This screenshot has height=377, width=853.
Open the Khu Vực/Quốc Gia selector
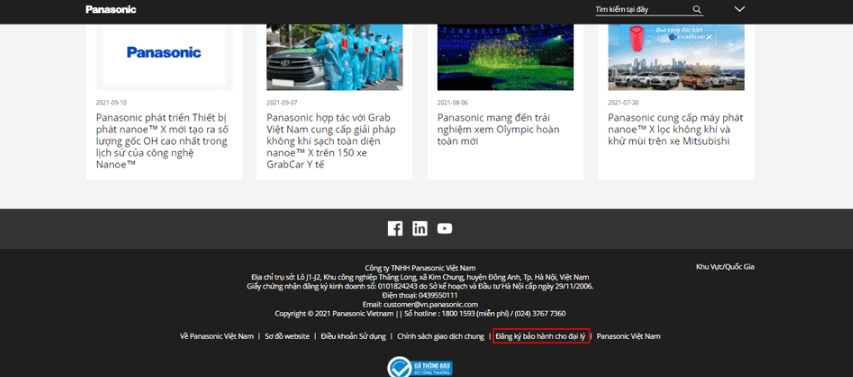(725, 267)
